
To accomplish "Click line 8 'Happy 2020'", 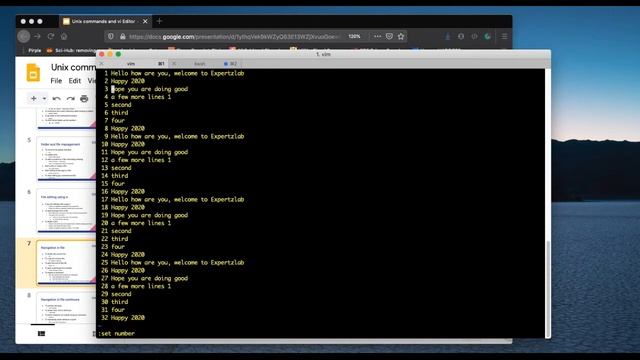I will [128, 128].
